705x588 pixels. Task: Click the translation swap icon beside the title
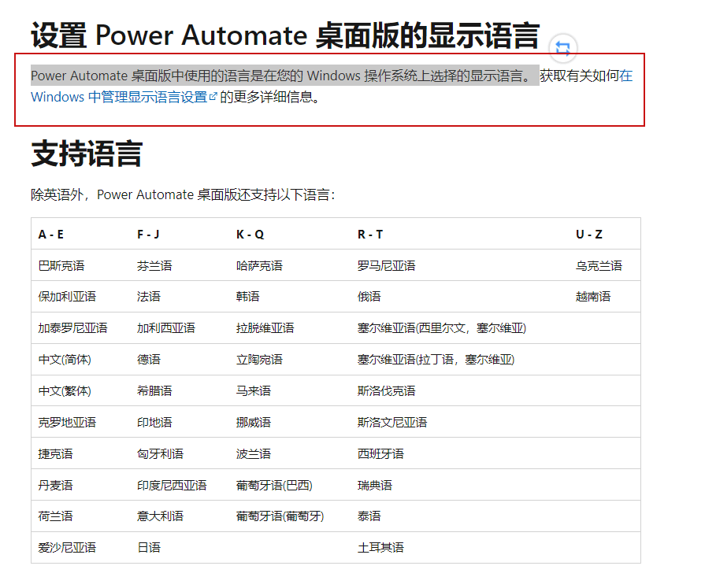(x=562, y=47)
